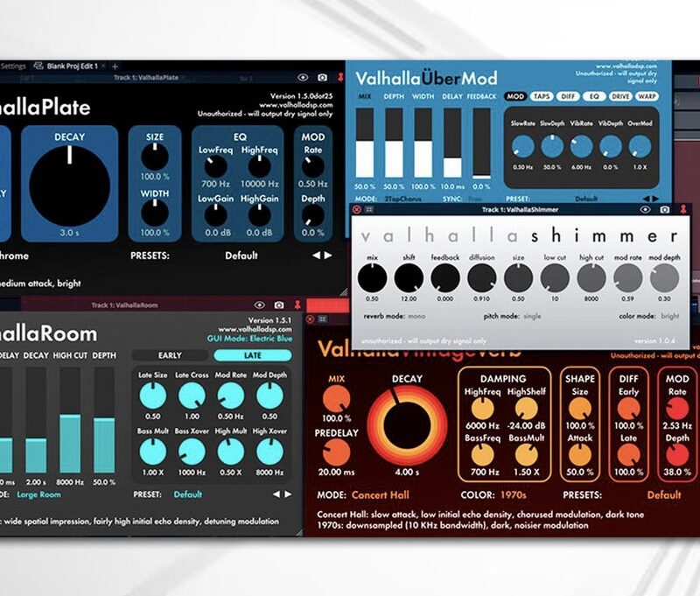Pin the ValhallaShimmer window
This screenshot has height=596, width=700.
coord(683,209)
